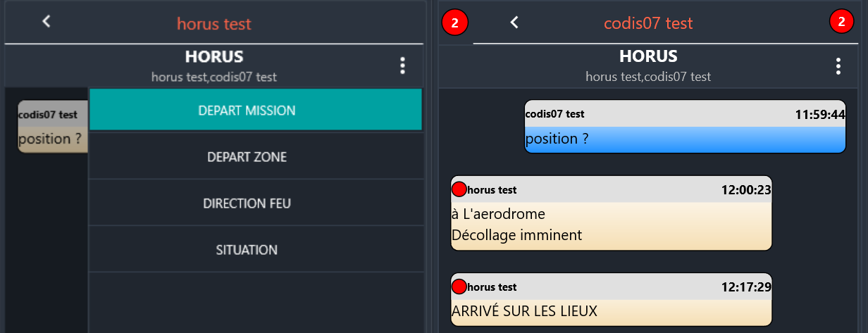The width and height of the screenshot is (868, 333).
Task: Click red status dot on 12:17:29 message
Action: coord(459,287)
